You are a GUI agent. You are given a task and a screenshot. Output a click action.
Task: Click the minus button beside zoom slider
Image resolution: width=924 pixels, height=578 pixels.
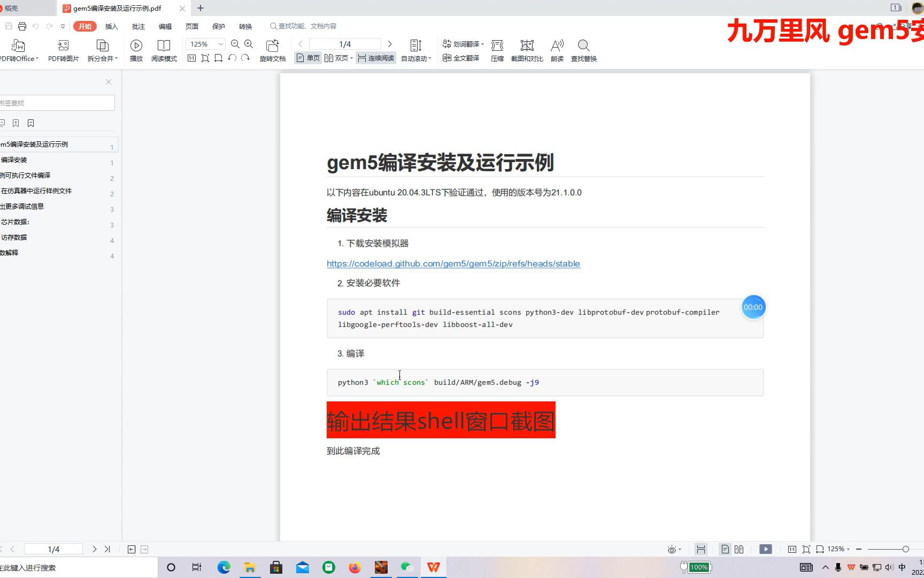[x=859, y=549]
